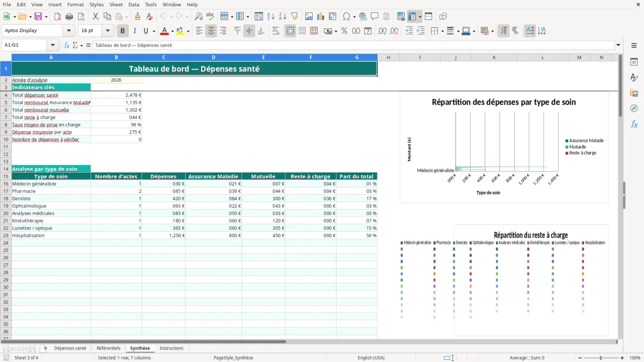This screenshot has height=362, width=644.
Task: Open background color dropdown arrow
Action: (188, 31)
